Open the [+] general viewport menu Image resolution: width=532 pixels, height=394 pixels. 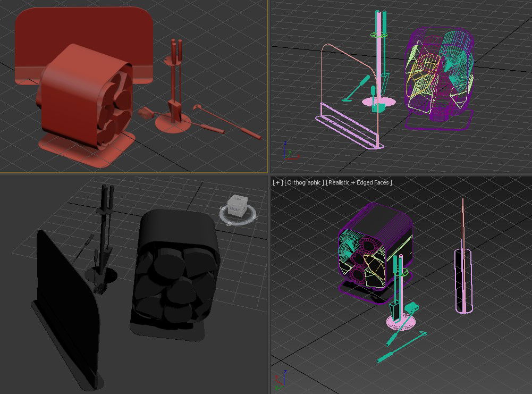pyautogui.click(x=277, y=182)
